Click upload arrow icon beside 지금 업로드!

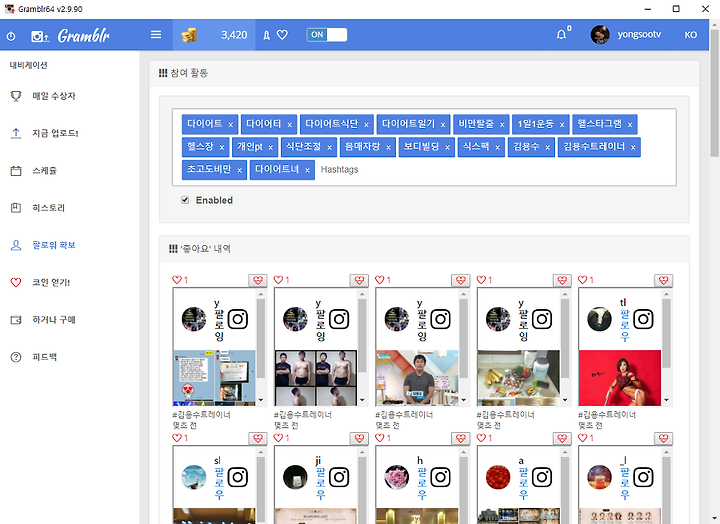16,133
